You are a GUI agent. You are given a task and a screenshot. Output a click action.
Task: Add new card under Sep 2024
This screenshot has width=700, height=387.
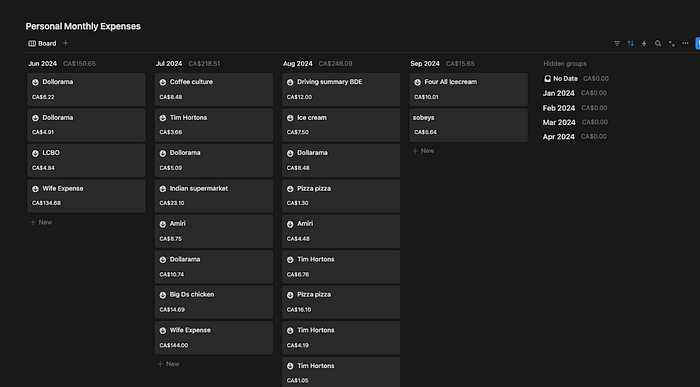click(423, 151)
